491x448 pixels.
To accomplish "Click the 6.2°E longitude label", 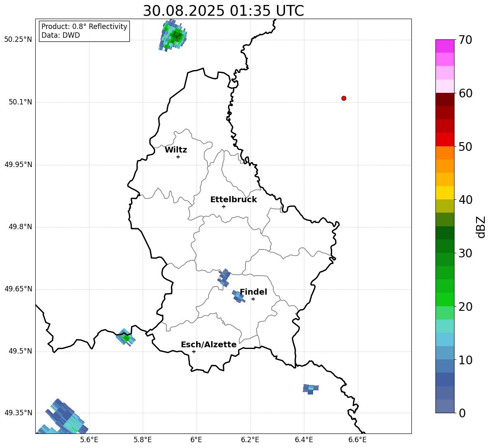I will point(250,440).
